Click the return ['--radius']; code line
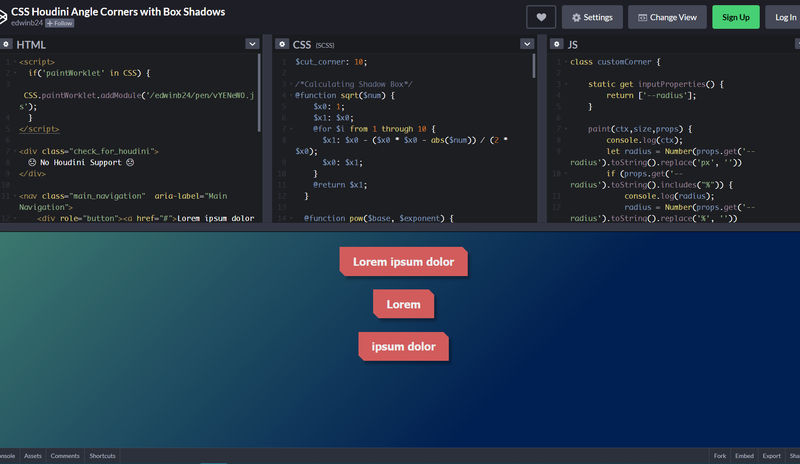Viewport: 800px width, 464px height. (x=651, y=95)
